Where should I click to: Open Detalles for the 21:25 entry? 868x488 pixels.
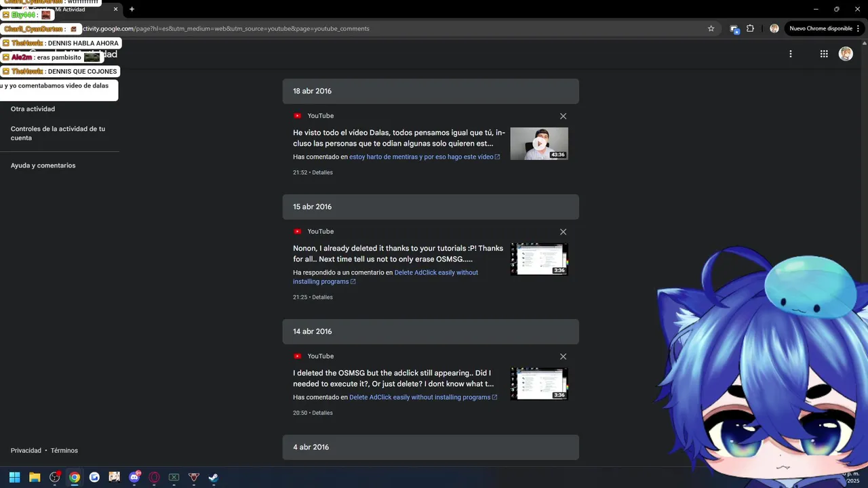coord(322,297)
